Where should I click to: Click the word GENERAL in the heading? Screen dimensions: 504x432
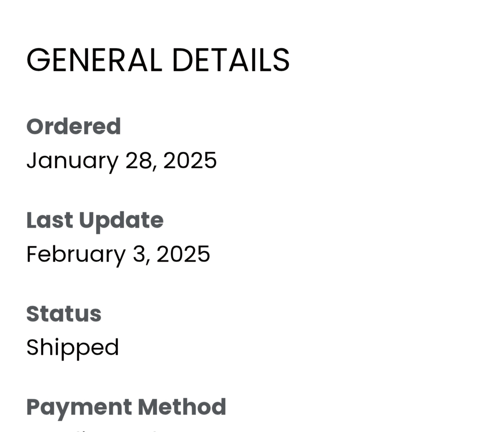point(94,60)
